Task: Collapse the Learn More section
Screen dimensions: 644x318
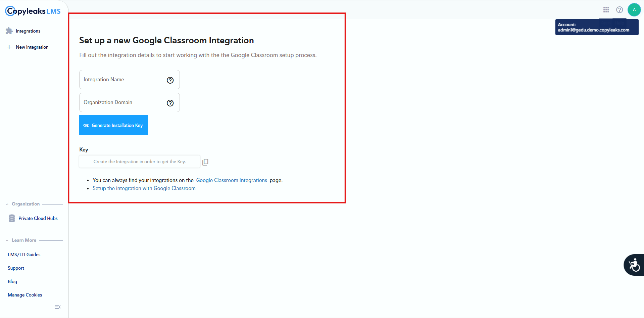Action: [7, 240]
